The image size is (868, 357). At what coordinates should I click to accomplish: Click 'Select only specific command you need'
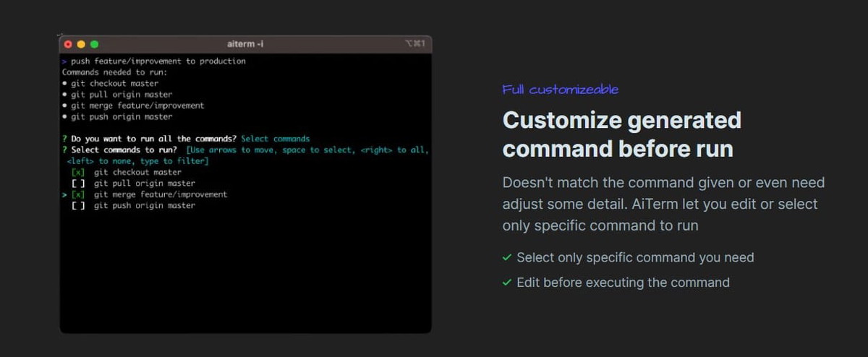click(635, 257)
